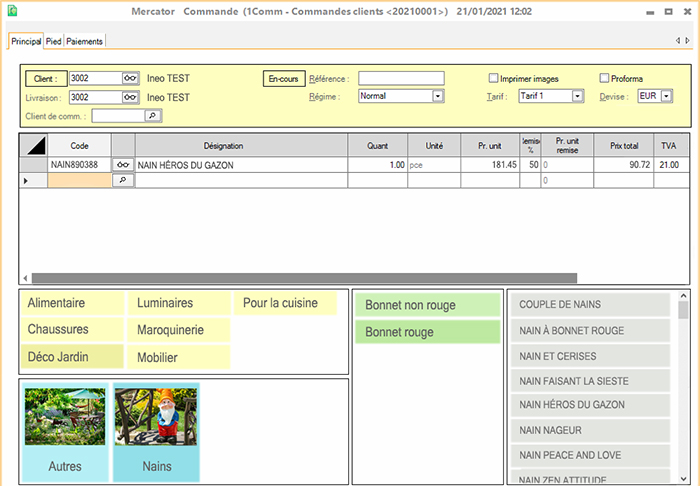Click the search icon in Client de comm. field

152,116
